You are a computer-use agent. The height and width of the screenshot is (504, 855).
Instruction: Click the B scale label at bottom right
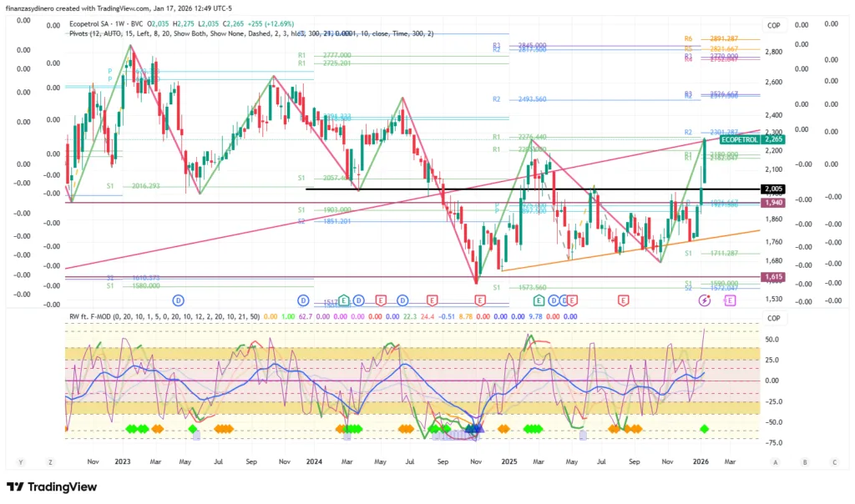(x=805, y=461)
